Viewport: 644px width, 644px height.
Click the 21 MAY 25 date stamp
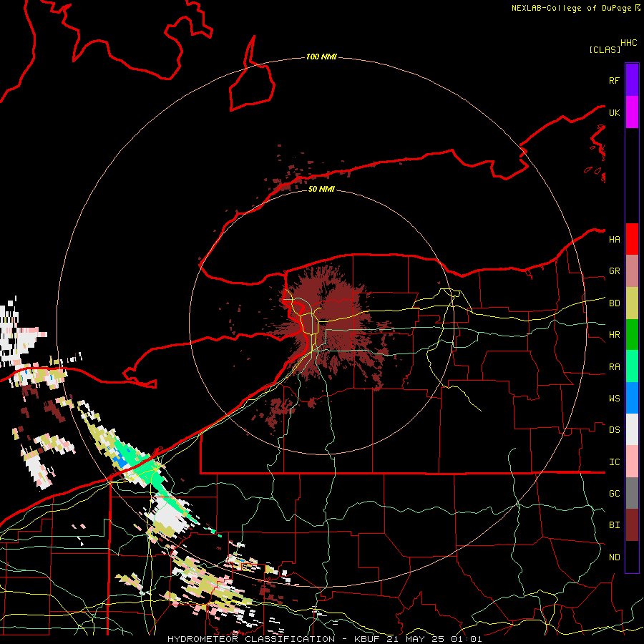tap(415, 639)
